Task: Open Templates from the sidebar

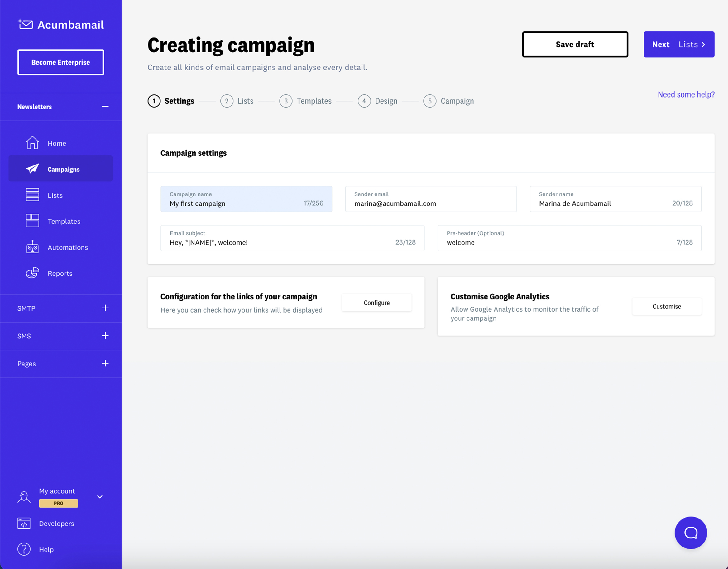Action: 64,221
